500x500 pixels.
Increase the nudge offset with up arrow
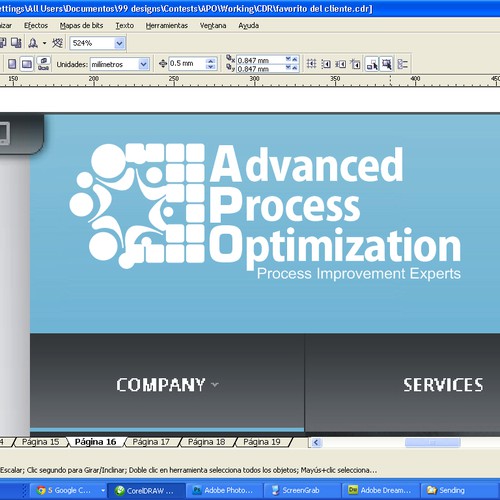click(x=210, y=61)
